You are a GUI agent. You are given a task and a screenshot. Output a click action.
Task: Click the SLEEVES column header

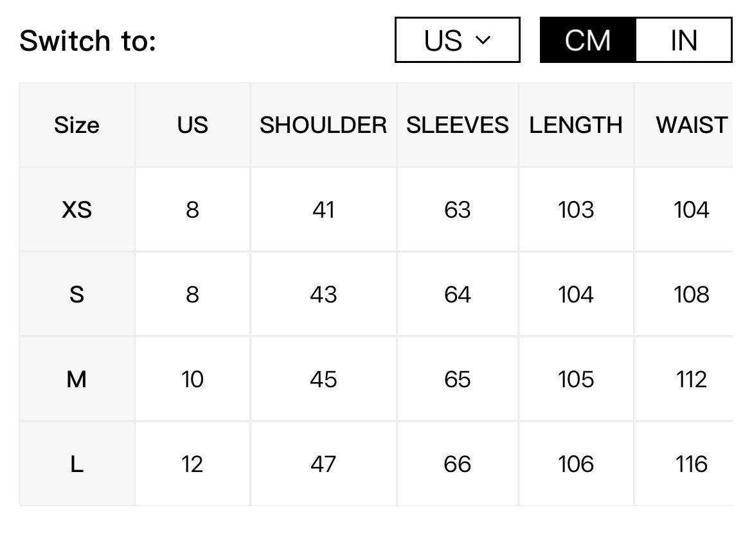[458, 125]
